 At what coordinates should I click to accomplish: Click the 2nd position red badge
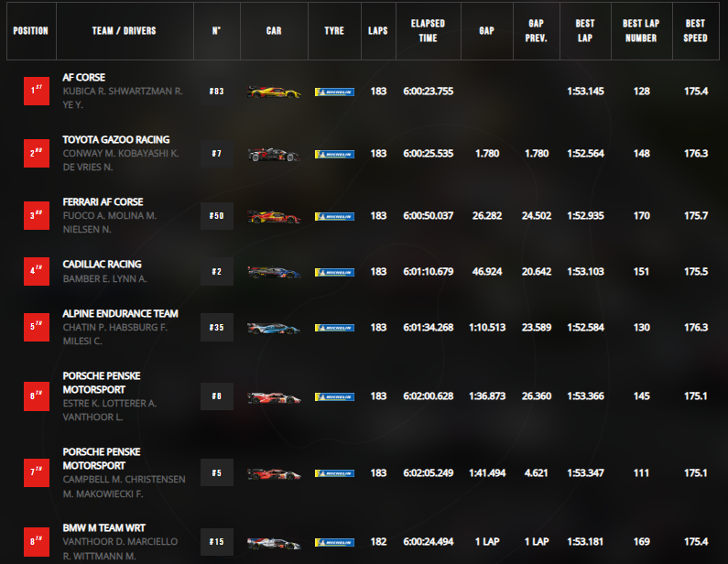(37, 153)
